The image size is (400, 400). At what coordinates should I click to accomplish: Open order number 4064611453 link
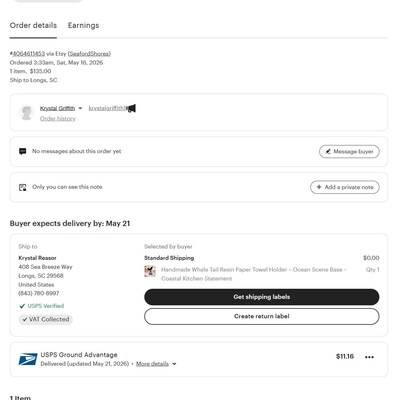(28, 54)
